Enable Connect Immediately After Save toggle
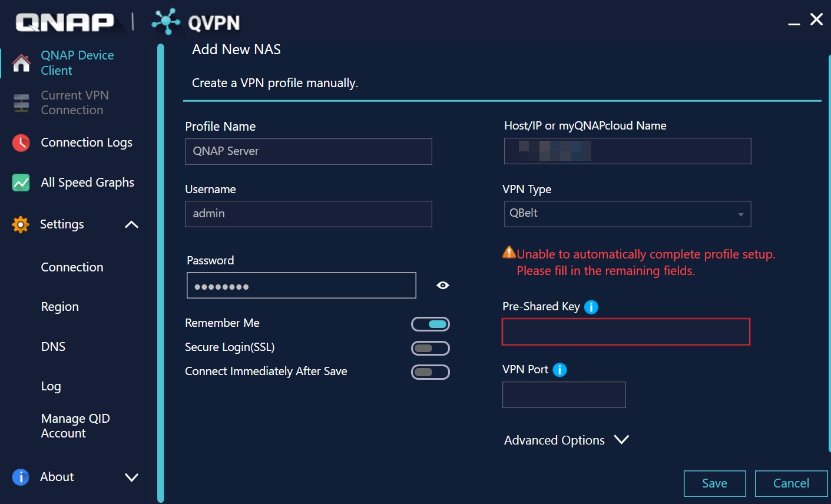 431,372
